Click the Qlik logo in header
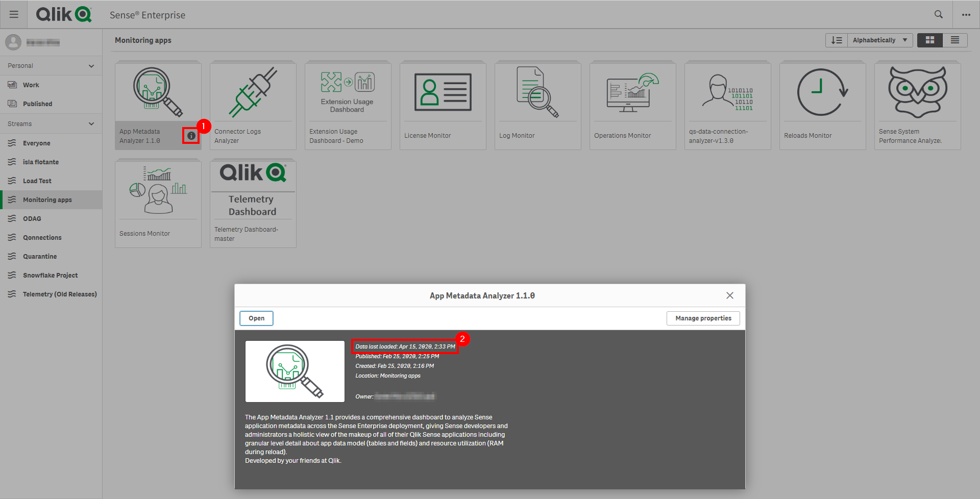Viewport: 980px width, 499px height. (x=64, y=14)
